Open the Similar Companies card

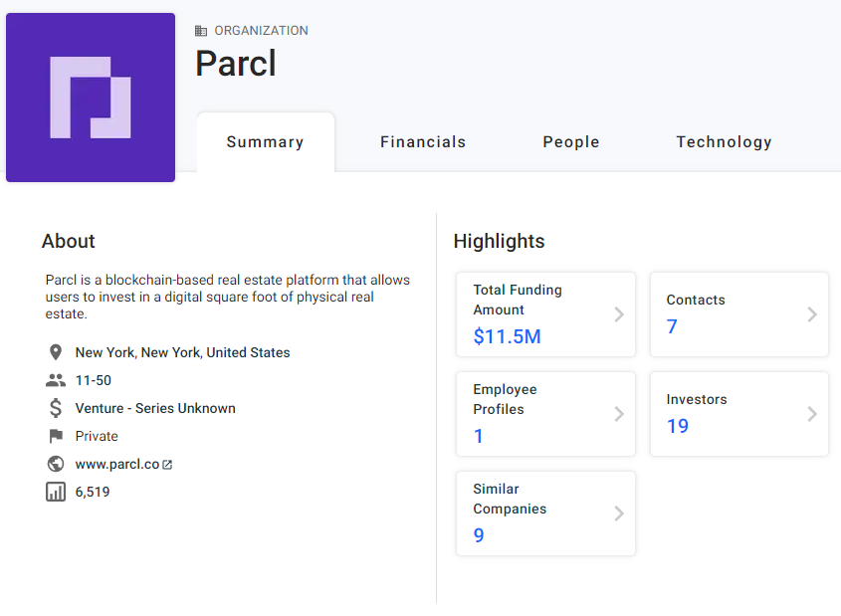545,513
